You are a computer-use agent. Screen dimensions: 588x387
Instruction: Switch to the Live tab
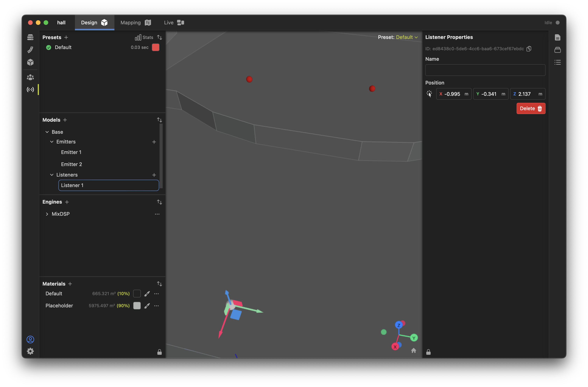click(x=174, y=23)
